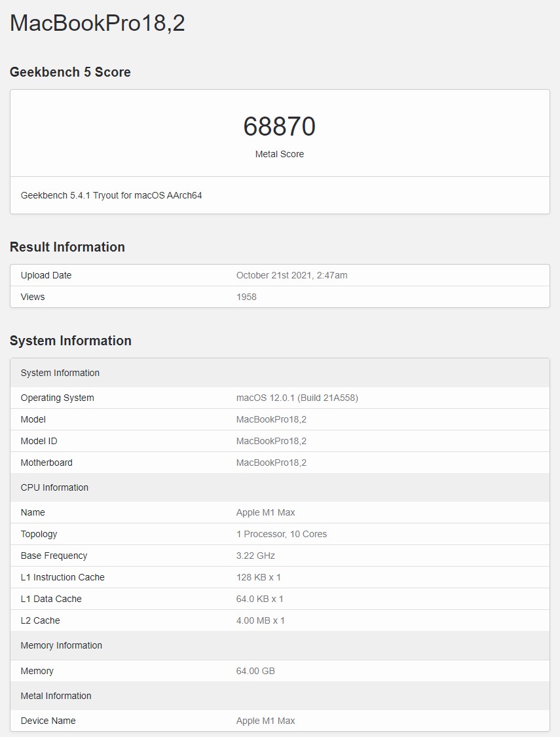Click the System Information section heading
Image resolution: width=560 pixels, height=737 pixels.
[70, 341]
